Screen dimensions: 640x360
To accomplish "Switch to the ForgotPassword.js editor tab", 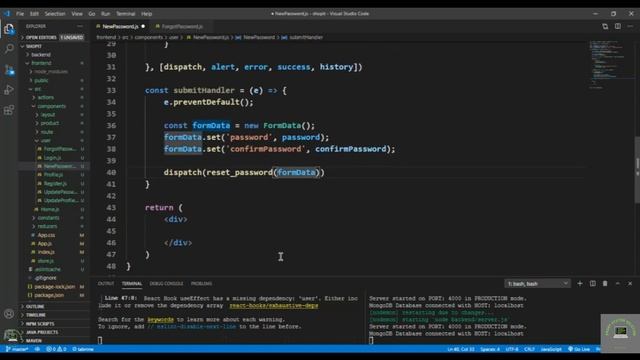I will (182, 27).
